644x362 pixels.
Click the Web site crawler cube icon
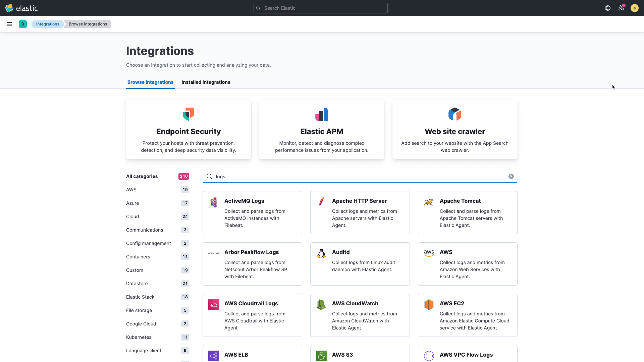click(x=455, y=114)
